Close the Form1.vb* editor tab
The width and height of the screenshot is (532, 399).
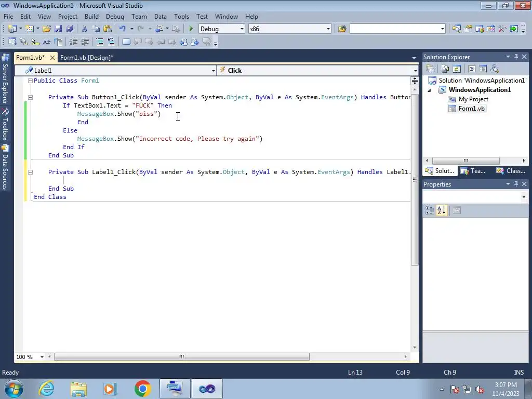tap(52, 58)
